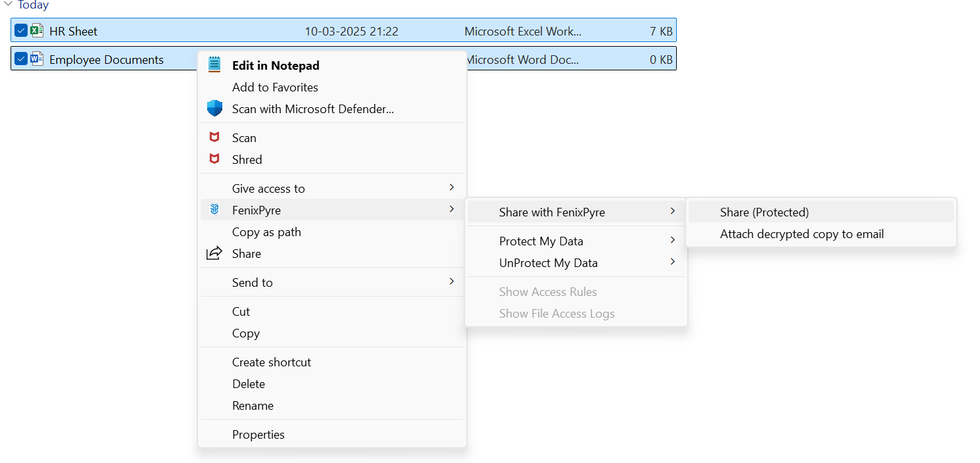
Task: Click the Share arrow icon
Action: pyautogui.click(x=214, y=253)
